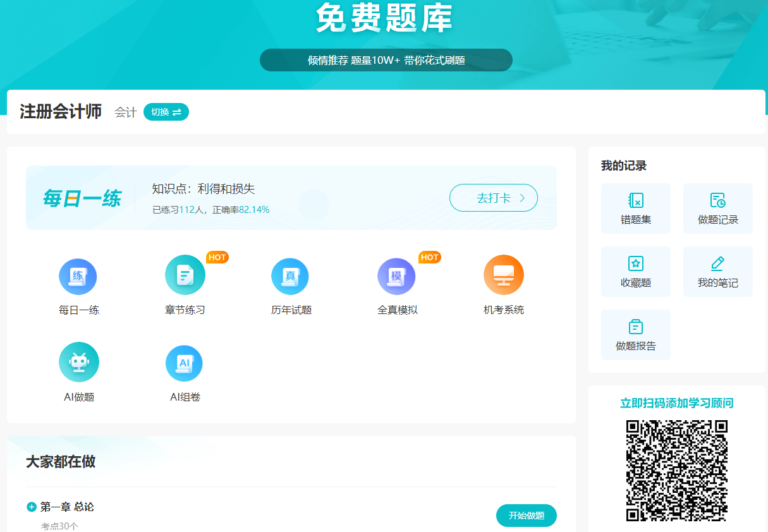Image resolution: width=768 pixels, height=532 pixels.
Task: View 做题记录 practice history
Action: (717, 208)
